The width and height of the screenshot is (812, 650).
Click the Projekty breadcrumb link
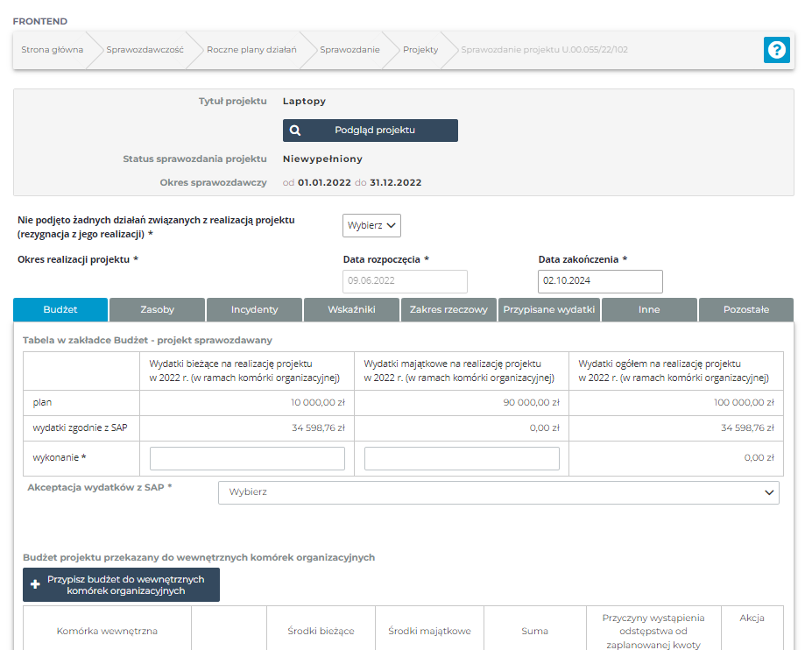[x=420, y=50]
